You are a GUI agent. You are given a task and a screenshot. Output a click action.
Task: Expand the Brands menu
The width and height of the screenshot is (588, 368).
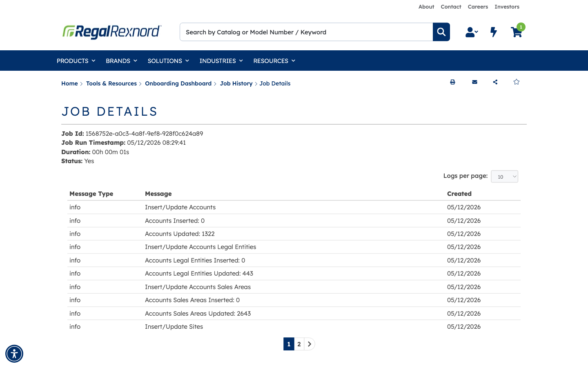click(121, 61)
